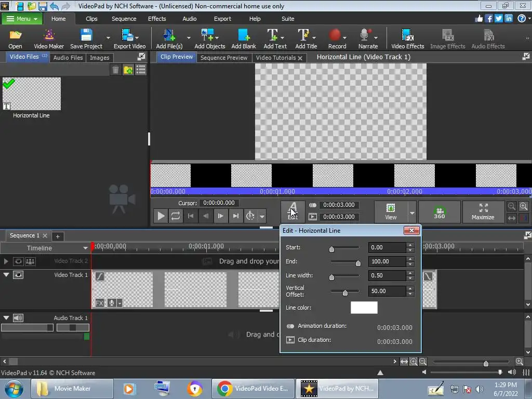Click the Start value field showing 0.00
532x399 pixels.
(x=387, y=247)
